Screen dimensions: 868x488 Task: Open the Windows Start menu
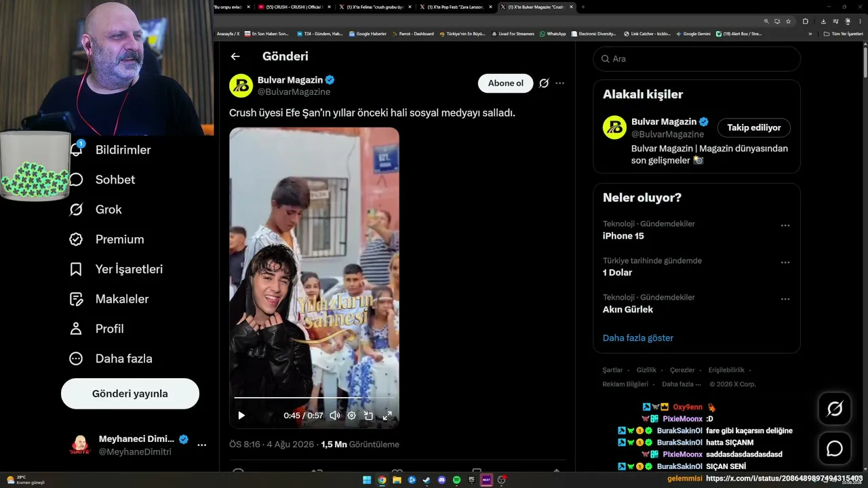[367, 480]
